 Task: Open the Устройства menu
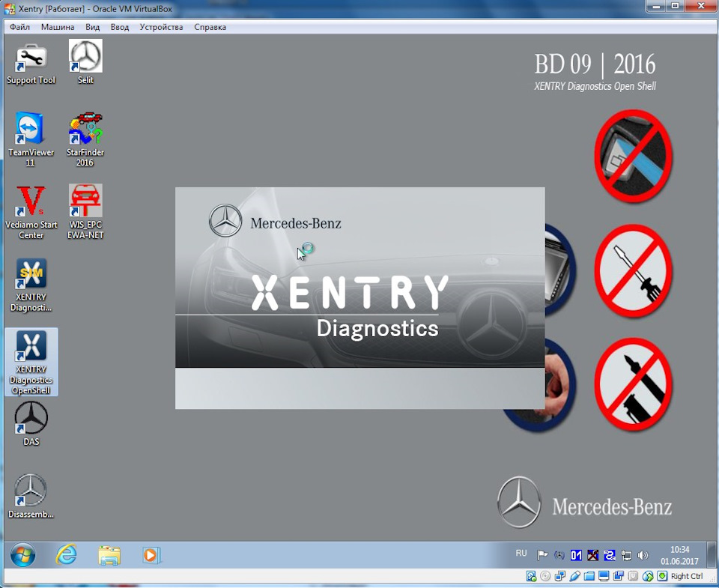tap(162, 27)
